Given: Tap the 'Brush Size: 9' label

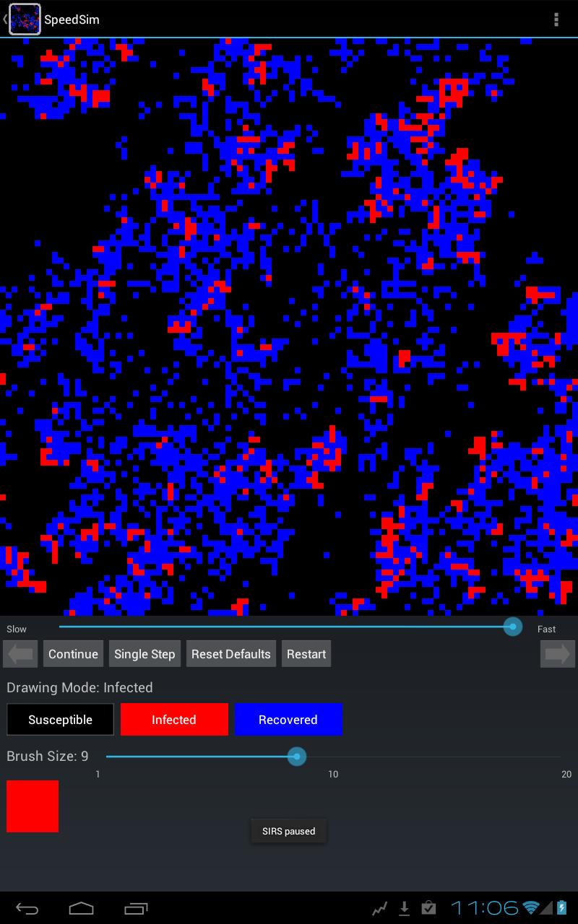Looking at the screenshot, I should 48,756.
